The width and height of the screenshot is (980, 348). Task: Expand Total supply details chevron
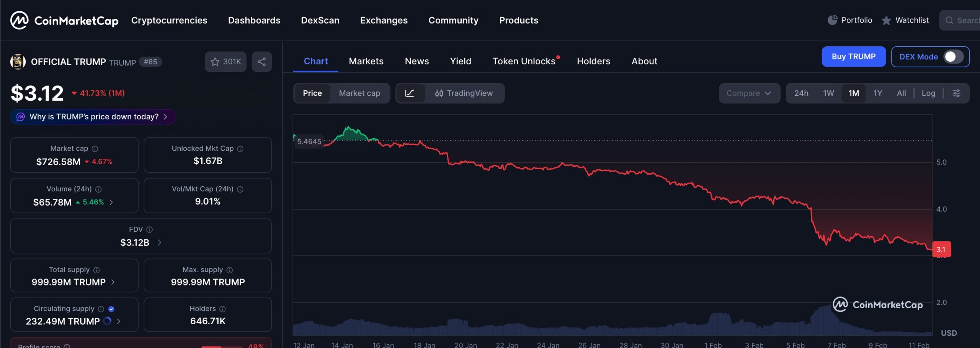tap(113, 282)
